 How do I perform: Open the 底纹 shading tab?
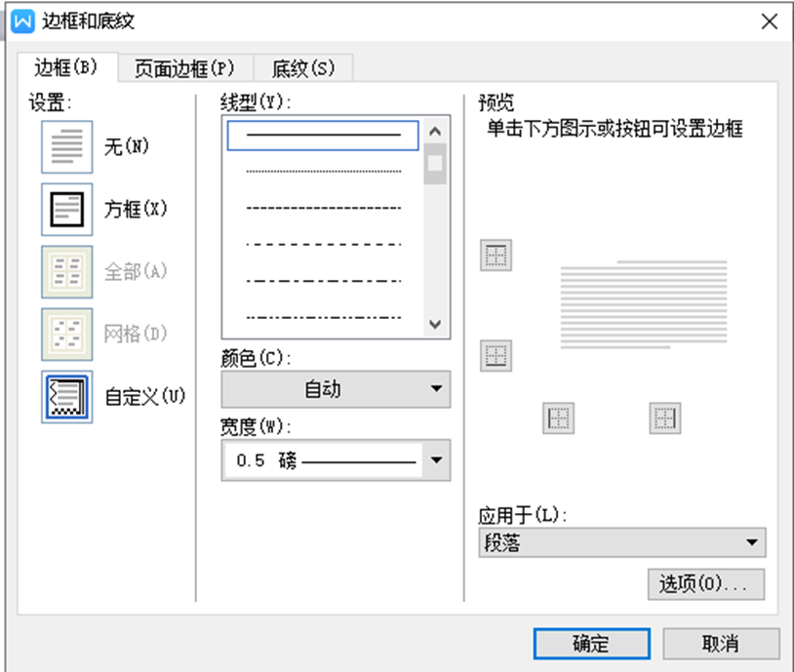(302, 68)
